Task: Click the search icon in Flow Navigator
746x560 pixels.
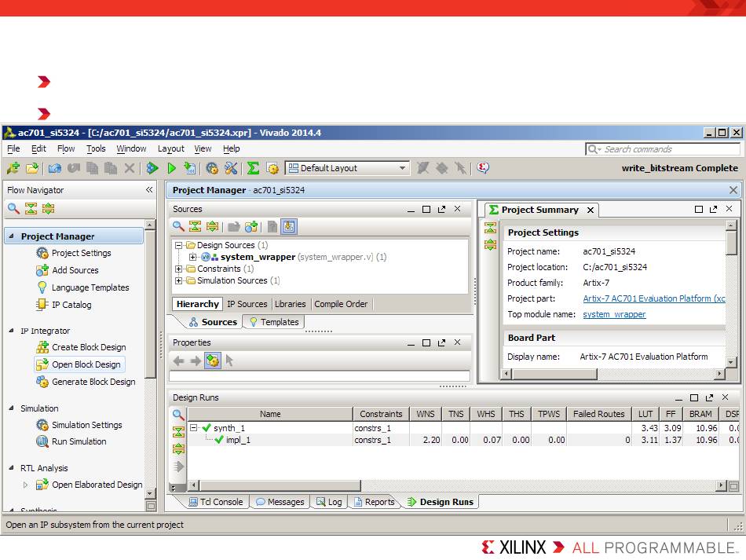Action: tap(13, 208)
